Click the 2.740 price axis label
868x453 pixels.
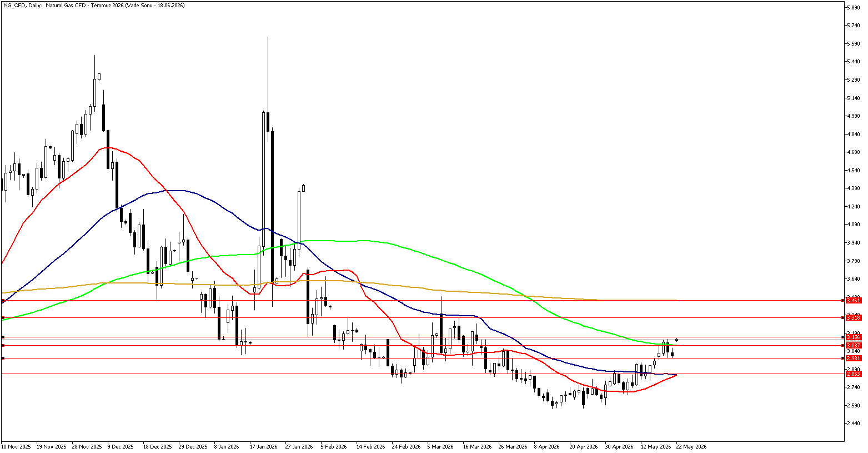click(x=854, y=387)
